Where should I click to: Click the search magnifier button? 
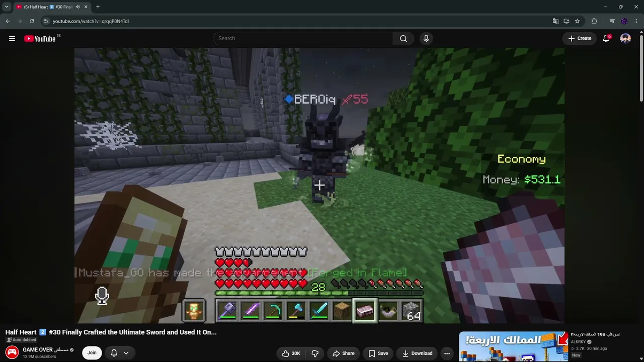pyautogui.click(x=404, y=39)
